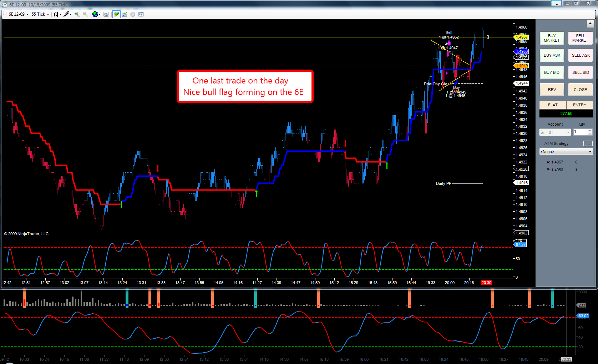Open the Sim101 account dropdown
Viewport: 598px width, 364px height.
click(555, 132)
